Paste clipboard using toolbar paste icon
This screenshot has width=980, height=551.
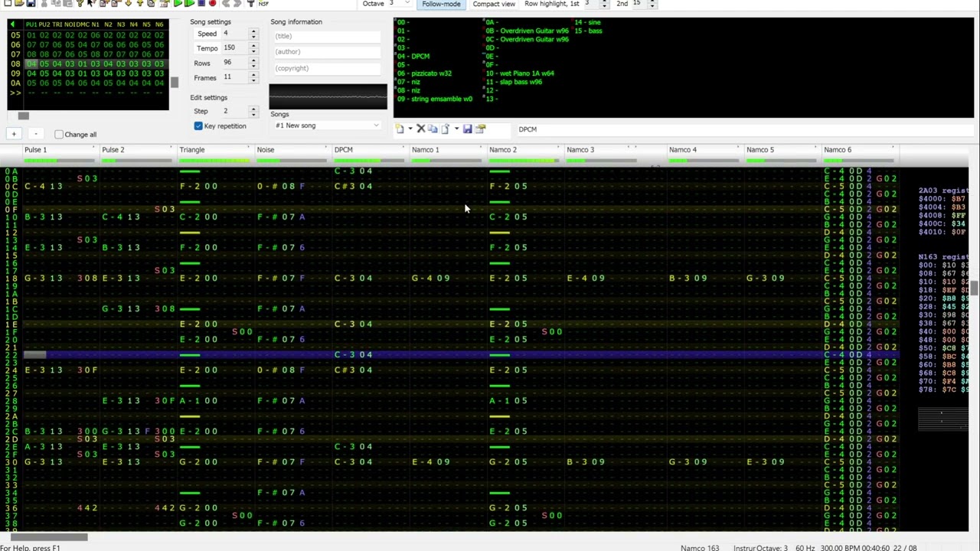tap(68, 3)
